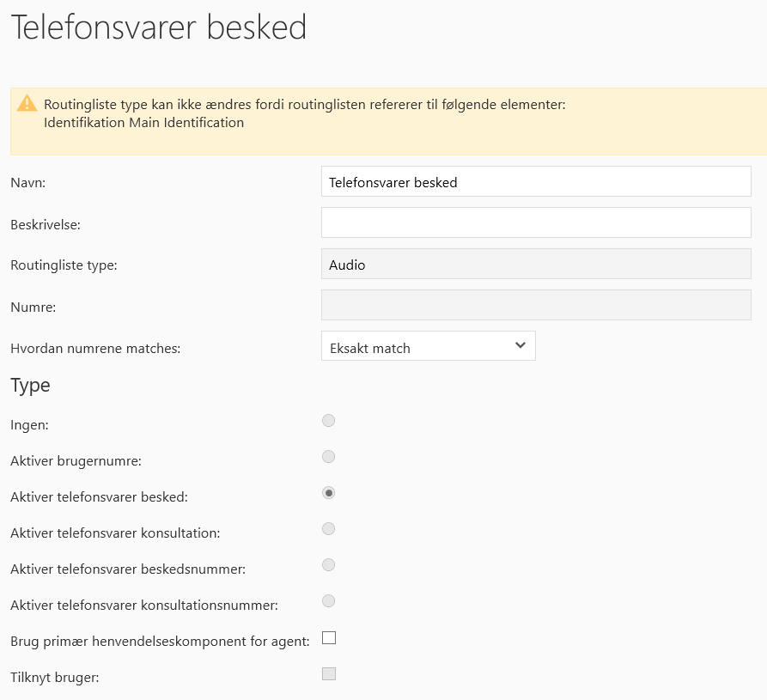This screenshot has width=767, height=700.
Task: Click the Type section heading
Action: click(30, 386)
